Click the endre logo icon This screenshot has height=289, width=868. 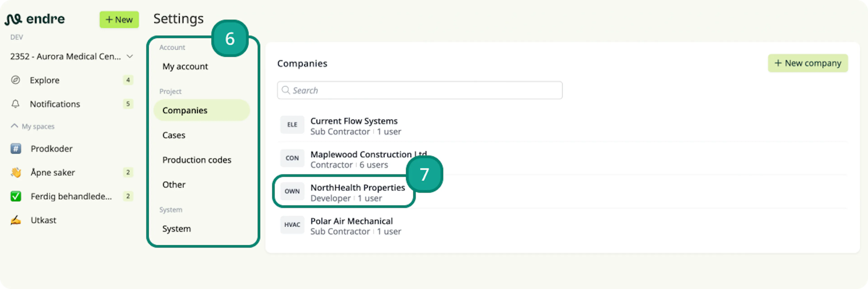[x=13, y=19]
